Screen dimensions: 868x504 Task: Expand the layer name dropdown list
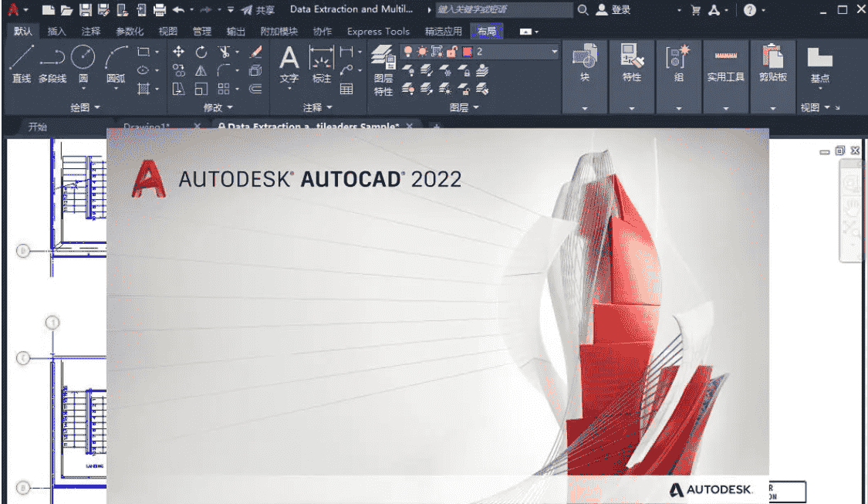pos(554,52)
